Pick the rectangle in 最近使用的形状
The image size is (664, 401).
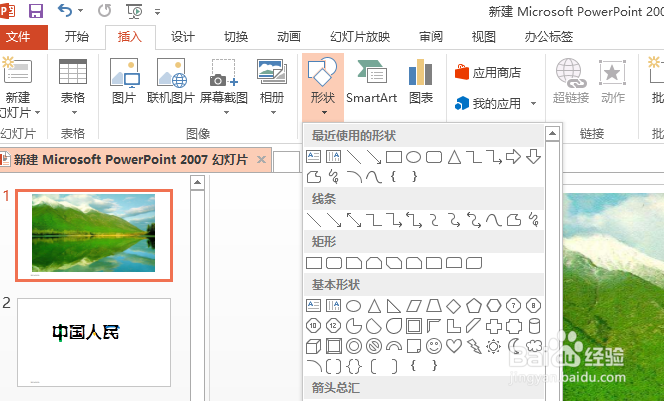(394, 157)
